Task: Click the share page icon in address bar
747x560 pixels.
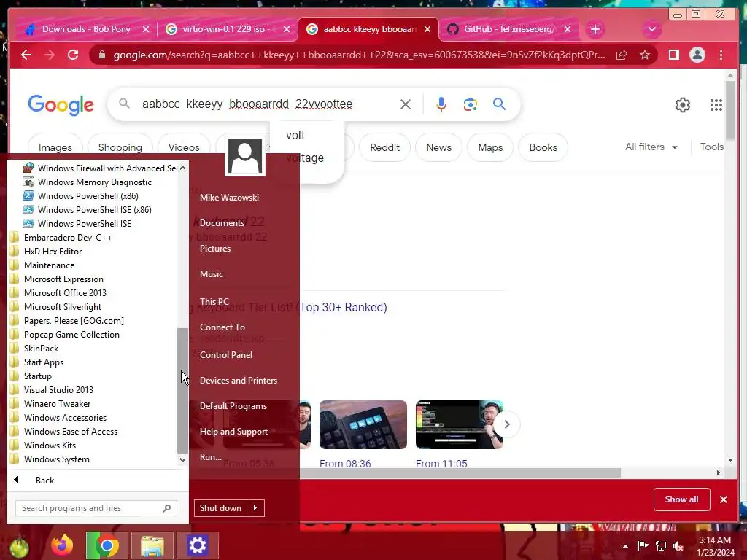Action: 622,55
